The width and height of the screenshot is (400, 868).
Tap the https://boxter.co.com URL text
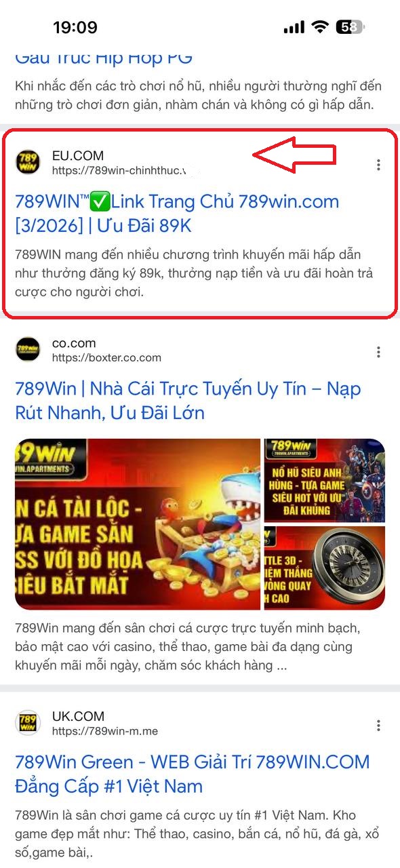[106, 357]
